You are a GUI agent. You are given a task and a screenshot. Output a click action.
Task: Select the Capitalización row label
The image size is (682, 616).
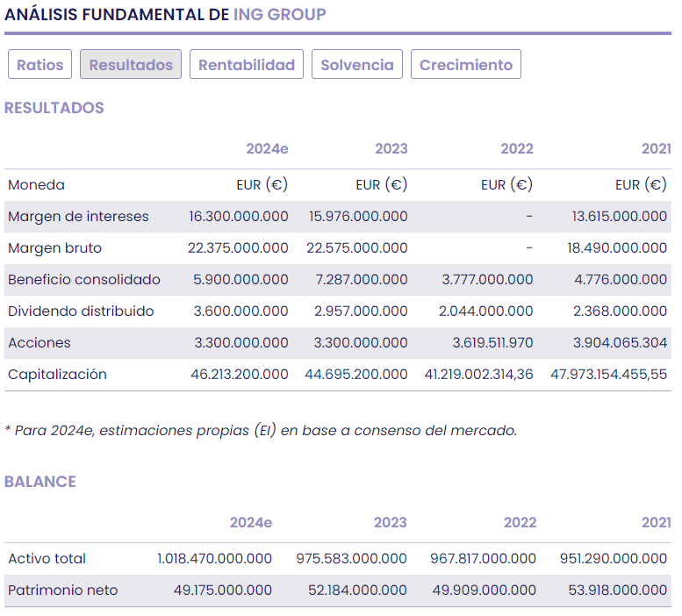click(x=57, y=375)
